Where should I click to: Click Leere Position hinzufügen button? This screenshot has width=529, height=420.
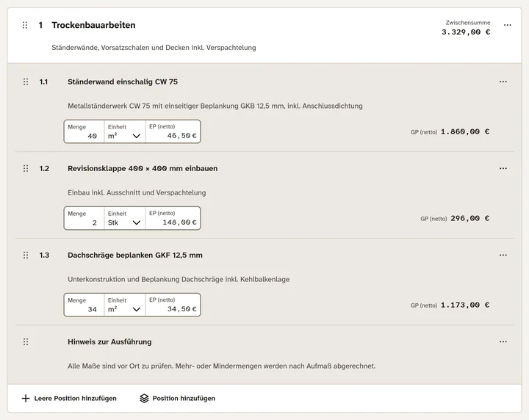click(69, 399)
